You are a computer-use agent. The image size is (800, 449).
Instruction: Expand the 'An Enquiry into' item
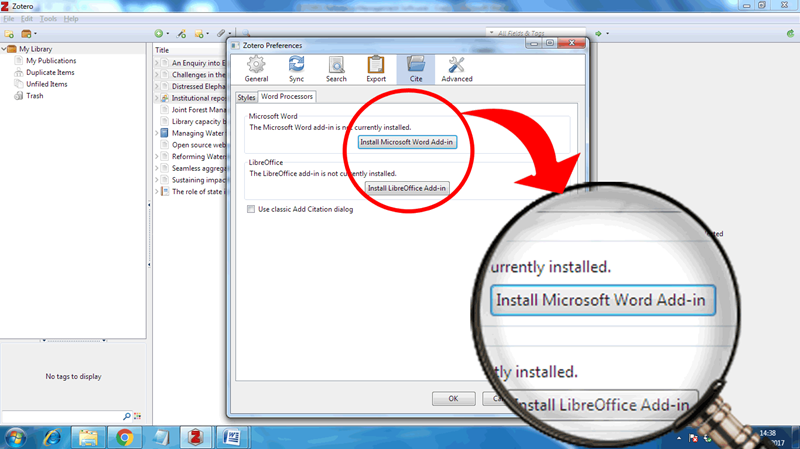point(157,63)
